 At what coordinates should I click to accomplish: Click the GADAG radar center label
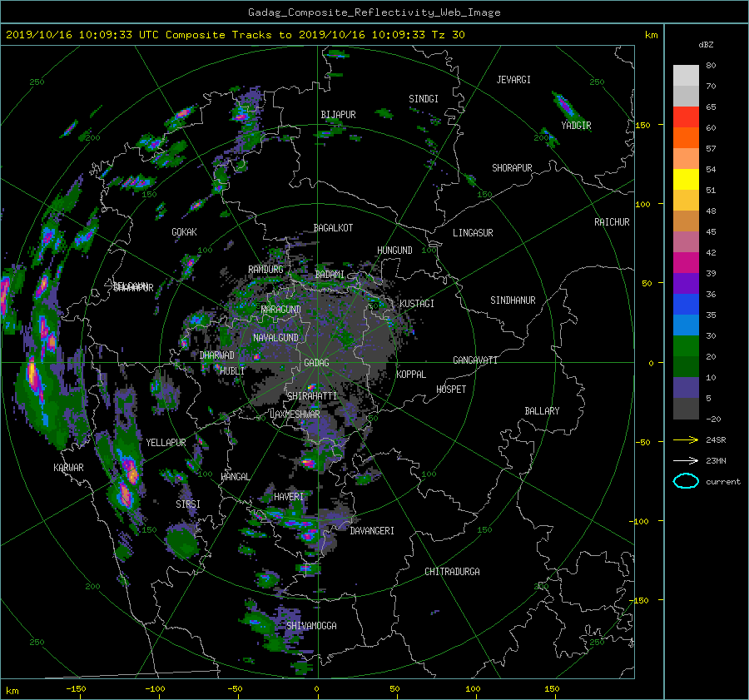click(x=317, y=363)
